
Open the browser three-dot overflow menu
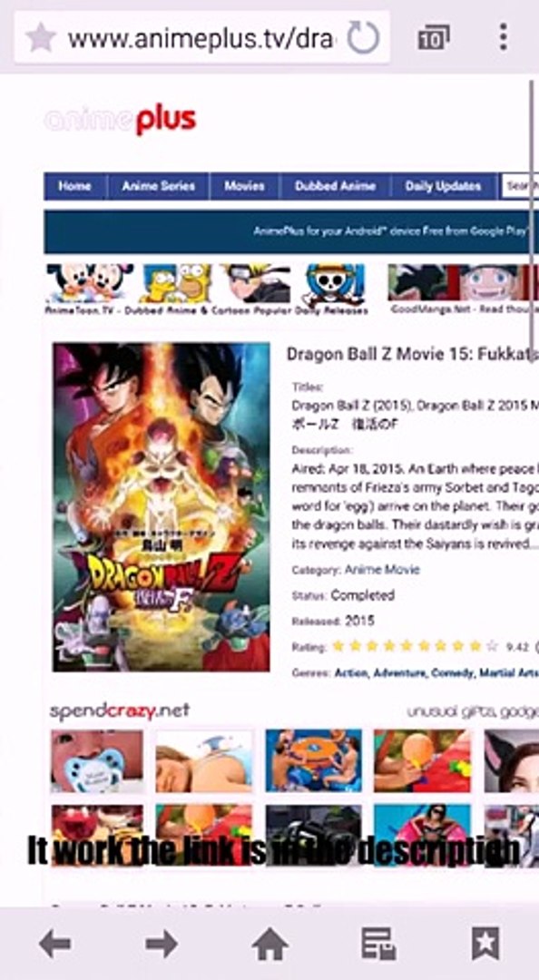(504, 37)
